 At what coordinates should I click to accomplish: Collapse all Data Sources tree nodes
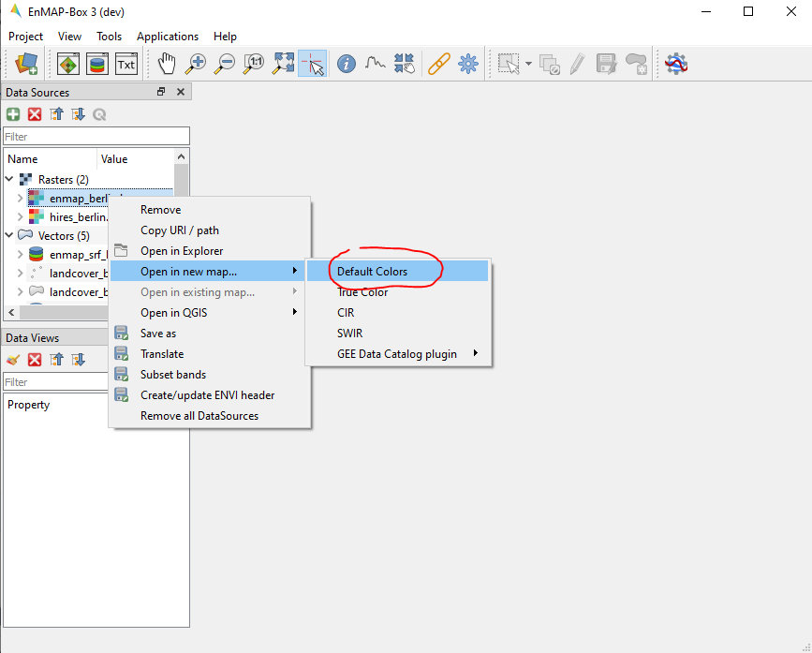click(56, 114)
